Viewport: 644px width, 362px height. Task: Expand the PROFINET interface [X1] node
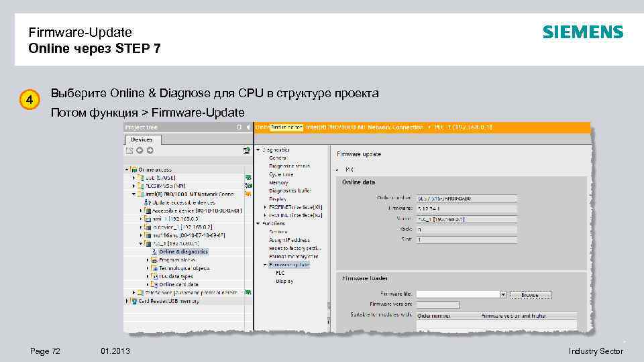click(x=265, y=207)
